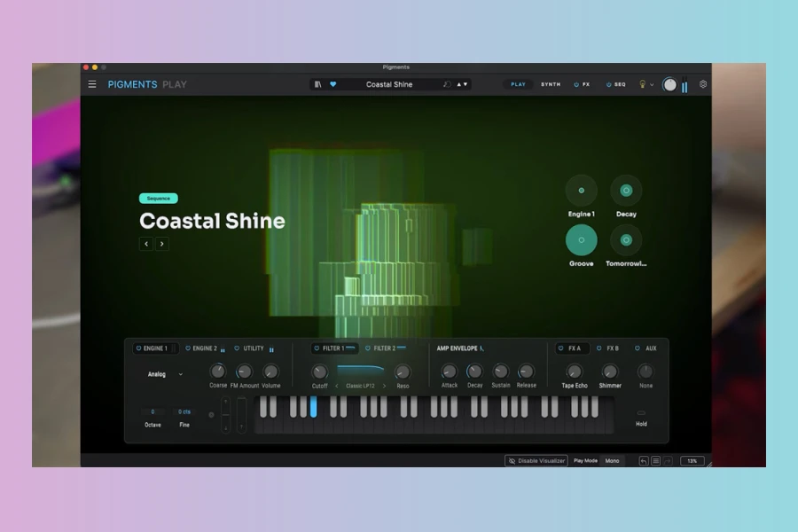This screenshot has width=798, height=532.
Task: Click the Amp Envelope Sustain knob
Action: [501, 372]
